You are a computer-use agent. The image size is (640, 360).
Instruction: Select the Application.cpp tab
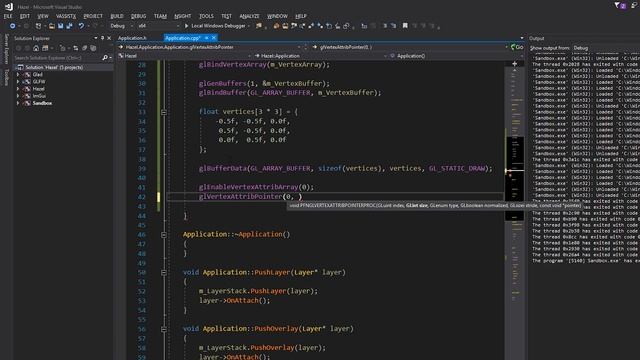(182, 38)
